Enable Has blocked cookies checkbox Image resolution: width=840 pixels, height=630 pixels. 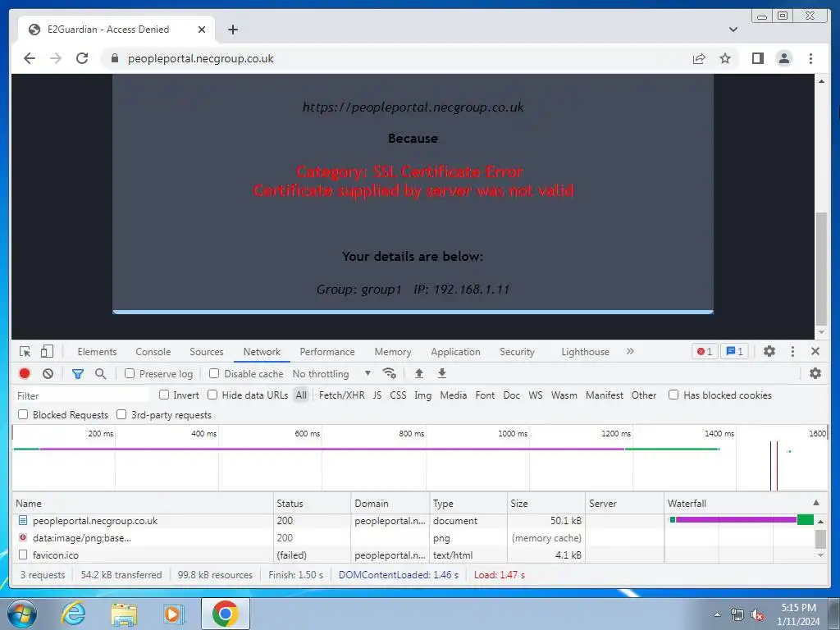click(673, 395)
